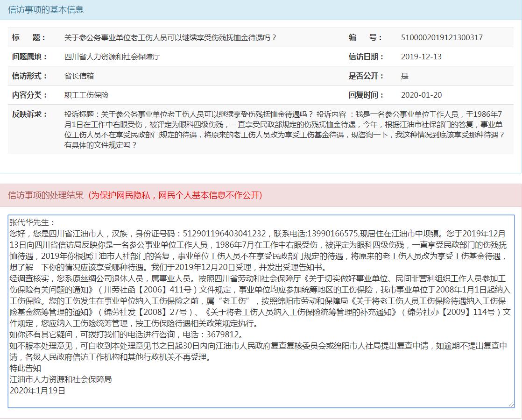This screenshot has width=522, height=420.
Task: Click the 江油市人力资源和社会保障局 signature line
Action: [x=61, y=379]
